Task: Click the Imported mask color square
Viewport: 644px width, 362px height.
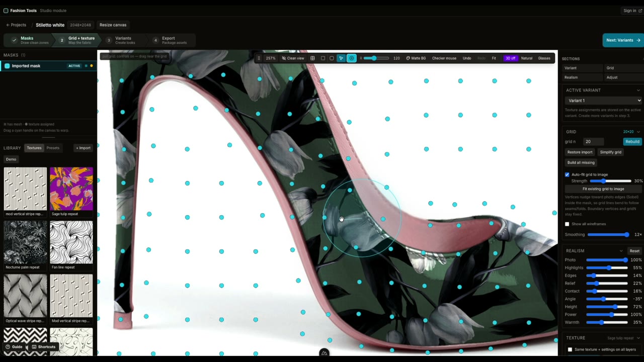Action: point(7,66)
